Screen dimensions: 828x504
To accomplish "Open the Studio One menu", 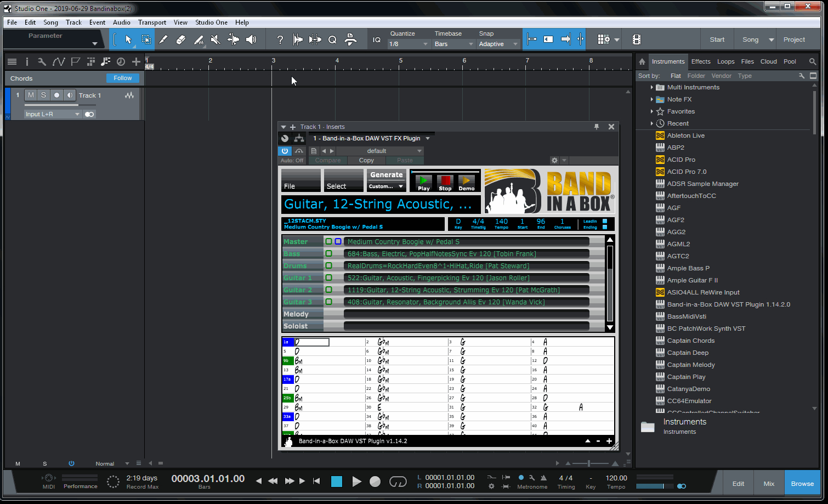I will pos(211,22).
